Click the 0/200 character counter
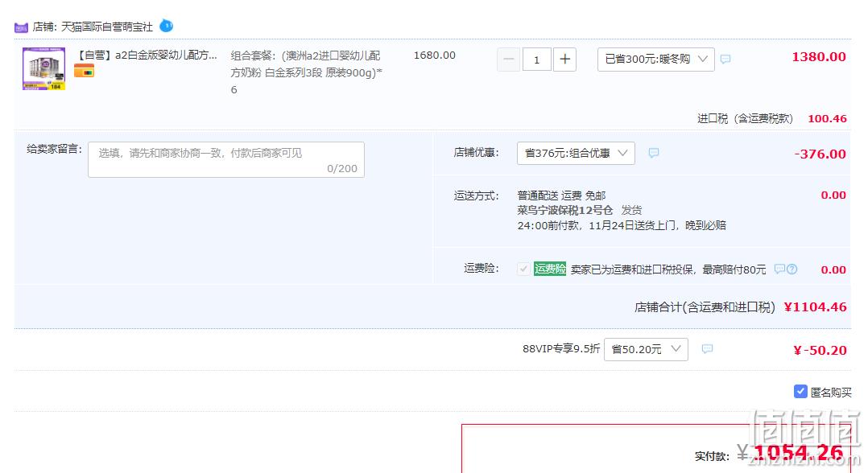 coord(342,168)
